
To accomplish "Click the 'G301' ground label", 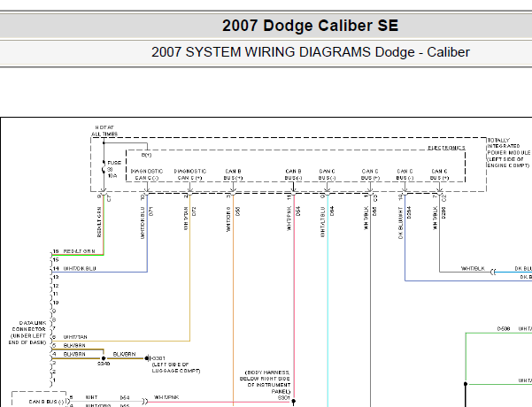I will coord(158,358).
